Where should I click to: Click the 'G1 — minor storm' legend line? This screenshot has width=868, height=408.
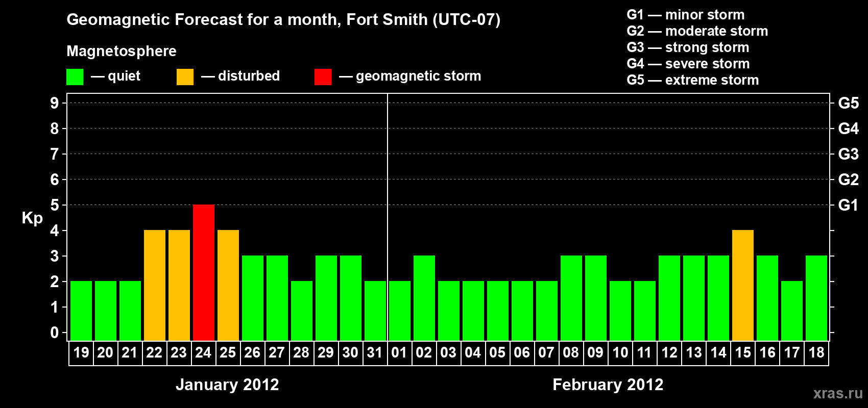[686, 15]
